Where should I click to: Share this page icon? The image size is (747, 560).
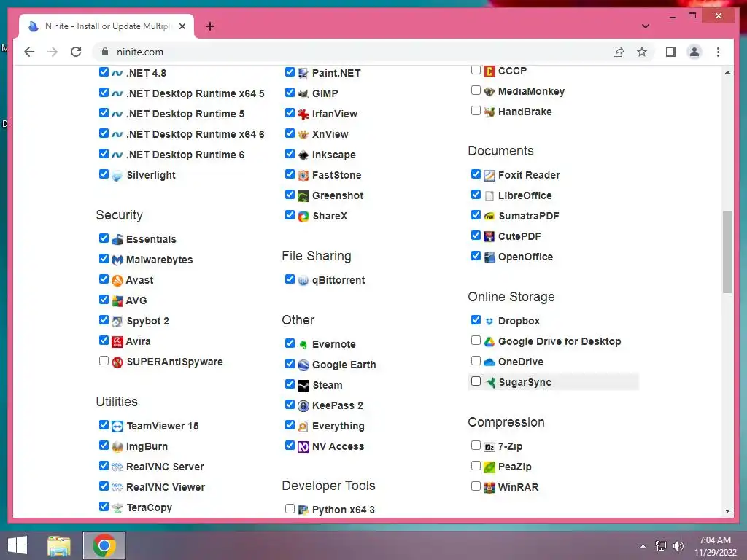click(619, 52)
